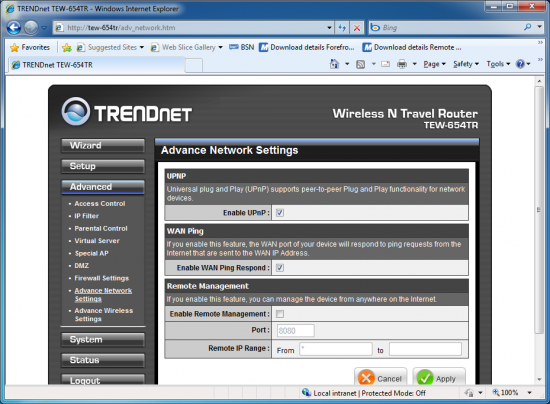Image resolution: width=550 pixels, height=404 pixels.
Task: Toggle the Enable UPnP checkbox
Action: pyautogui.click(x=280, y=213)
